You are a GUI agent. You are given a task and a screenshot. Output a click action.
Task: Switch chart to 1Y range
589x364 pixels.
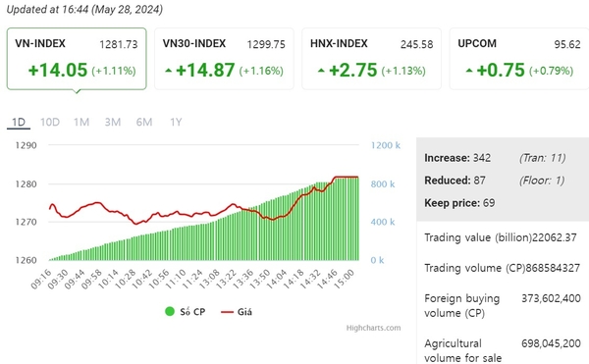click(x=176, y=122)
